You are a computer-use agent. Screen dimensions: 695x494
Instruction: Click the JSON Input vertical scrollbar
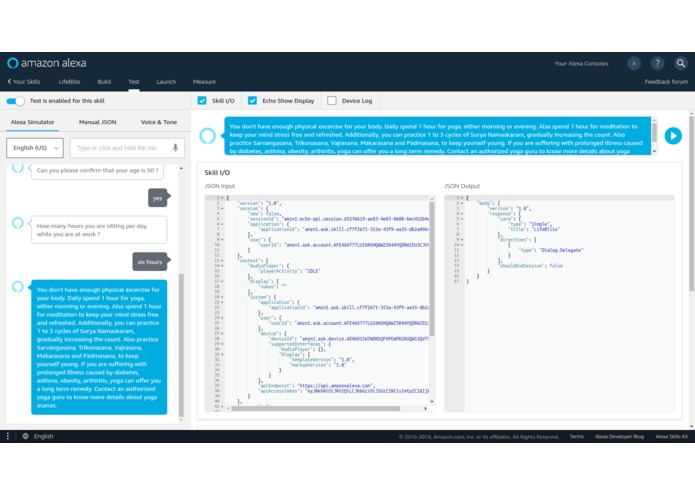click(432, 269)
